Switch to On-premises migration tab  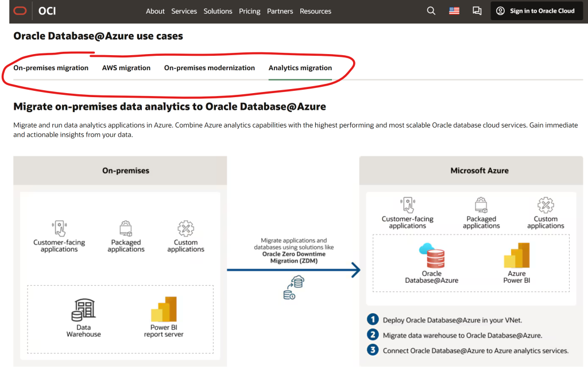click(x=51, y=68)
